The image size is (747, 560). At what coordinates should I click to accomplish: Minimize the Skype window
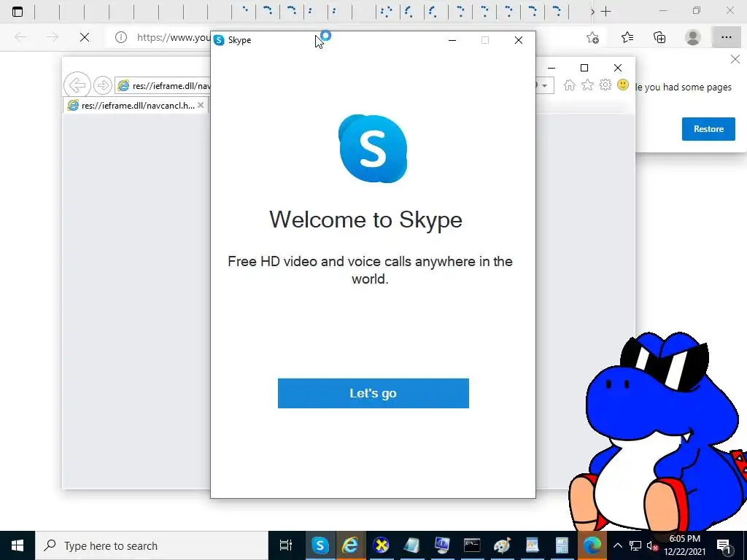point(452,40)
